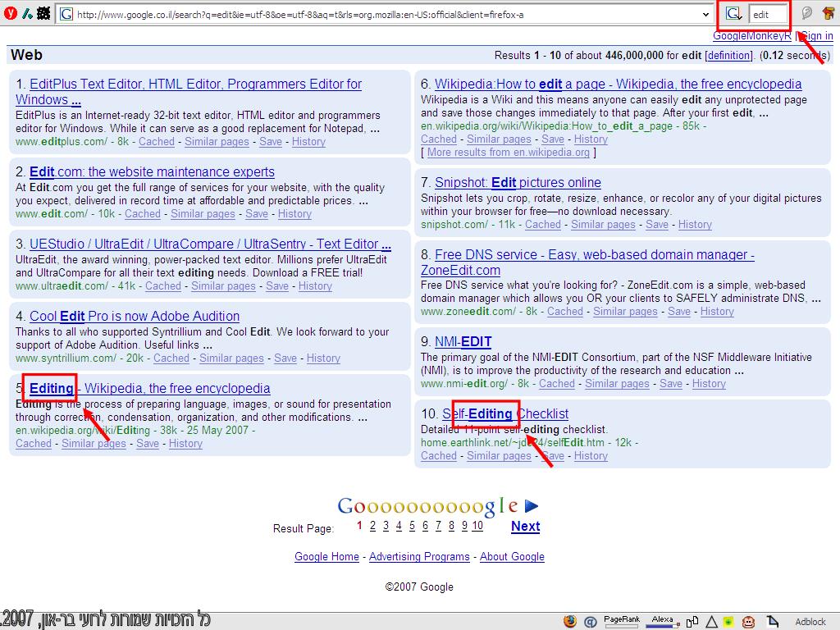The width and height of the screenshot is (840, 630).
Task: Click the 'definition' link for edit
Action: pos(728,55)
